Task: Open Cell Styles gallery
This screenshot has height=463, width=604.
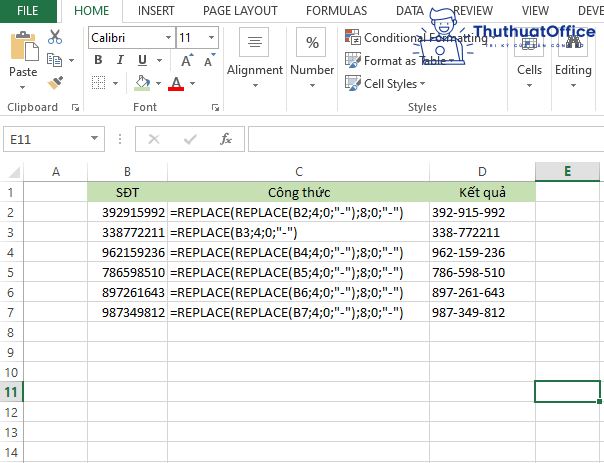Action: 385,83
